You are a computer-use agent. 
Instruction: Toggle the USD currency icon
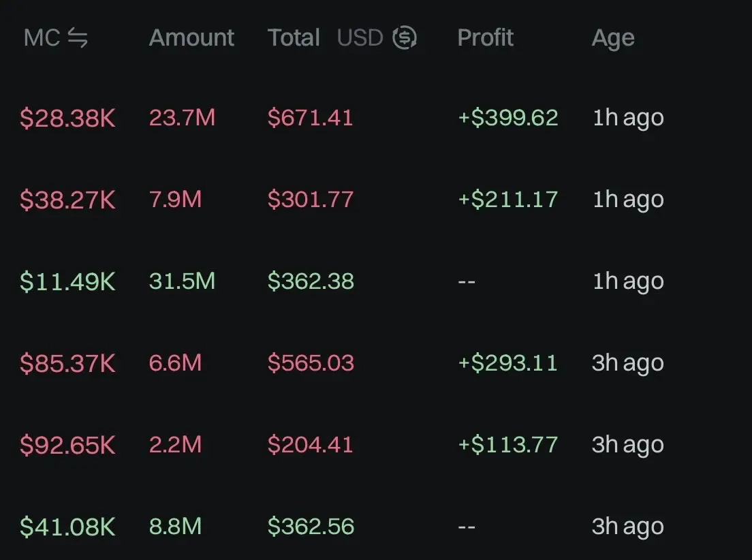point(405,38)
